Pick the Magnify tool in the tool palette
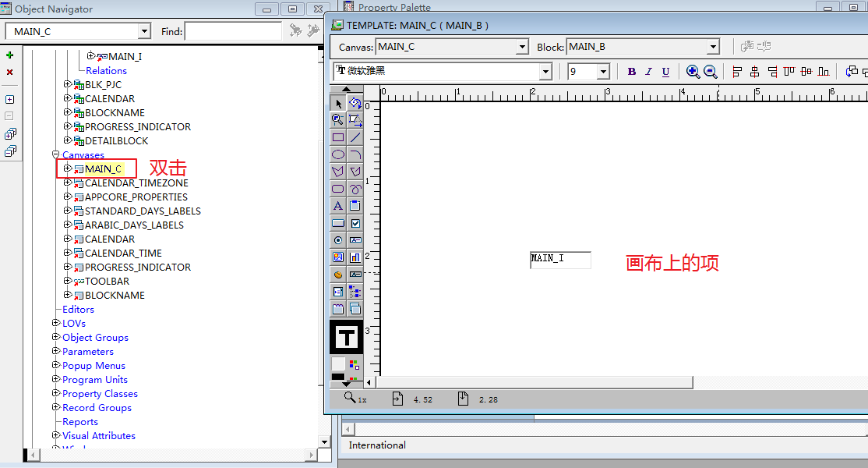 [338, 119]
